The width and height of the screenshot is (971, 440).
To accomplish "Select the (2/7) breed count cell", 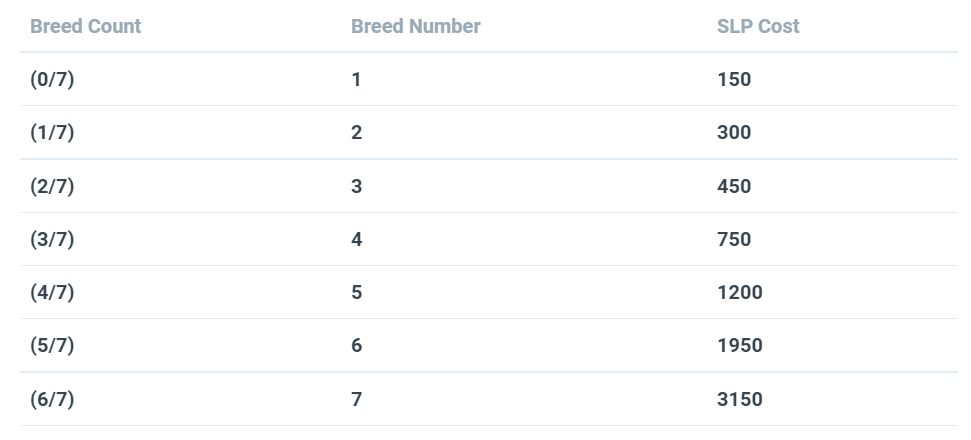I will [x=52, y=186].
